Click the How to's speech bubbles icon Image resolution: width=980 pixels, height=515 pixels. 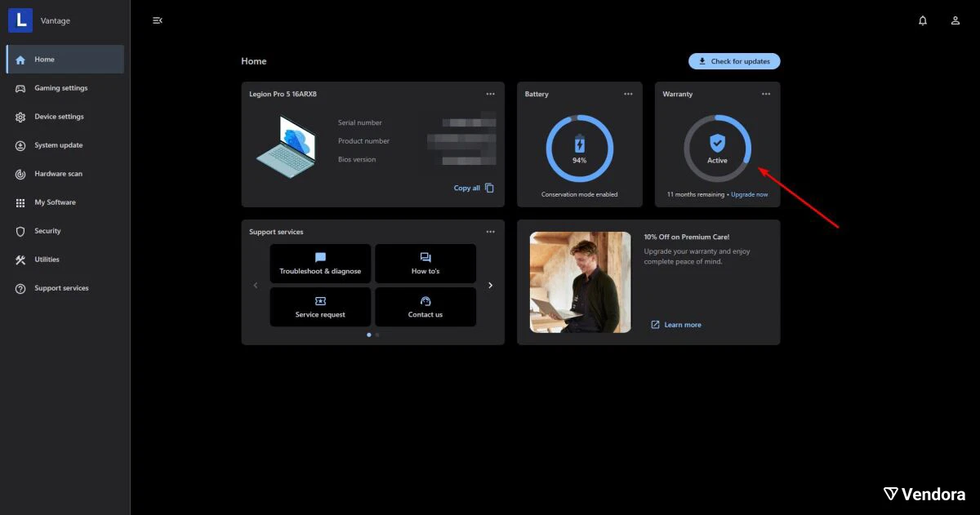(425, 257)
